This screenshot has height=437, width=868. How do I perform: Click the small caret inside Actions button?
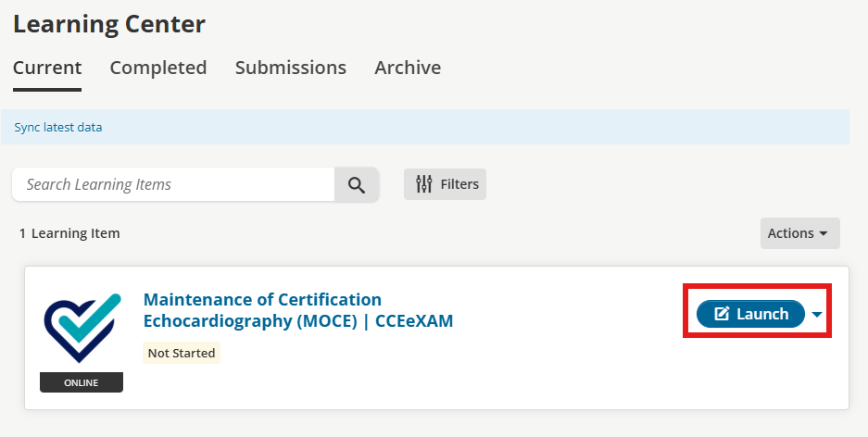pos(824,233)
